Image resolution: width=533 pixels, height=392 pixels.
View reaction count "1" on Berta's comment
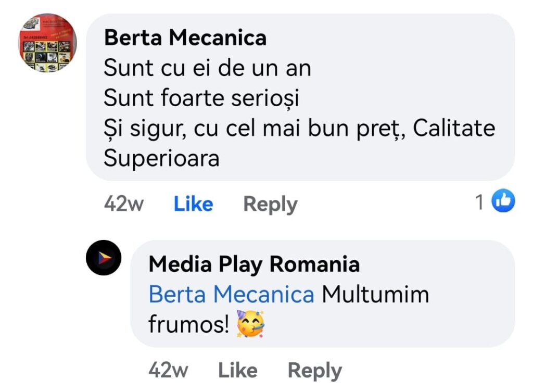(x=479, y=202)
